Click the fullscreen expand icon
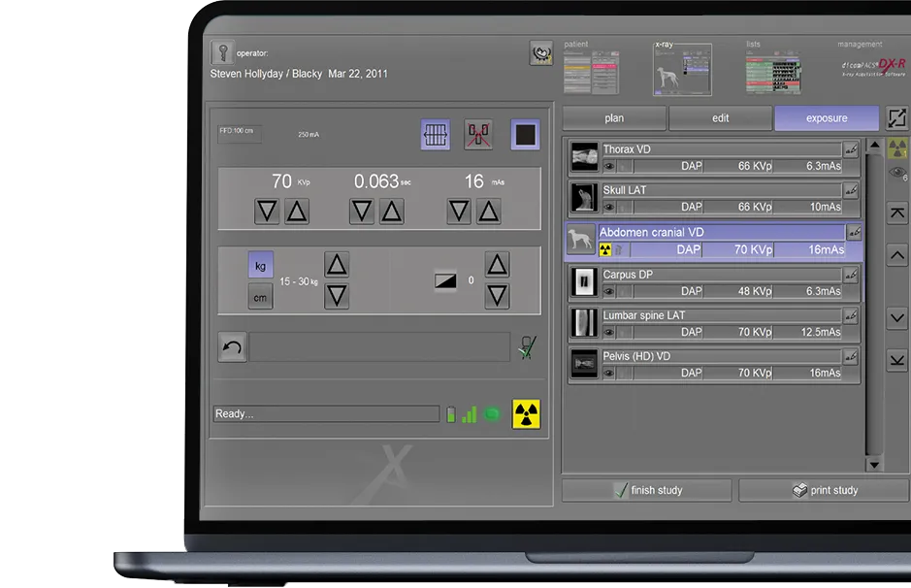911x588 pixels. click(897, 117)
